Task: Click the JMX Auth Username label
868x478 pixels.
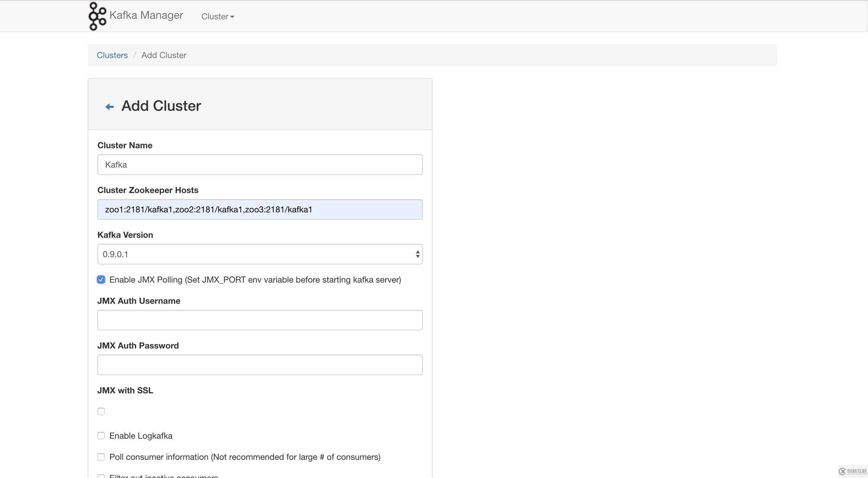Action: 139,301
